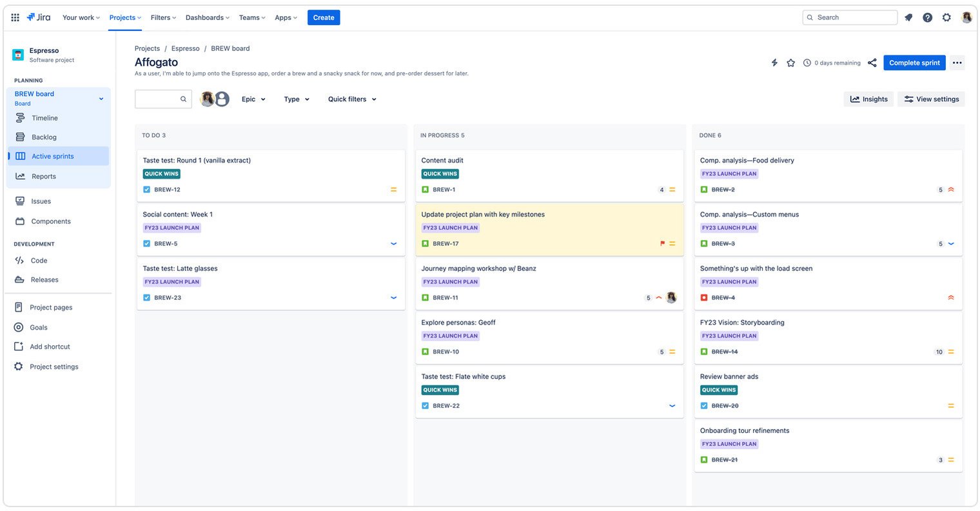Expand the chevron on the BREW-5 card
The image size is (980, 511).
[x=393, y=244]
